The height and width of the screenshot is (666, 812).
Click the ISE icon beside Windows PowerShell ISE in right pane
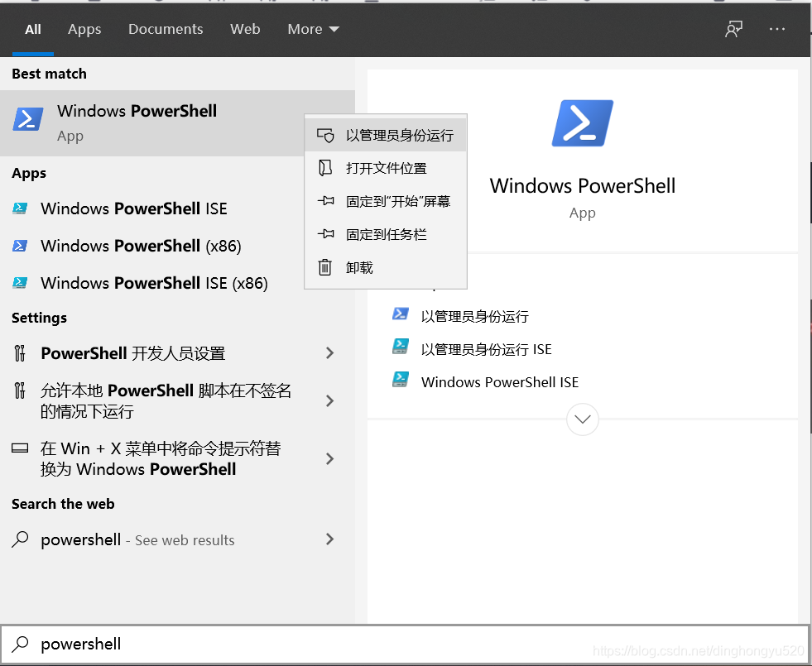point(401,379)
